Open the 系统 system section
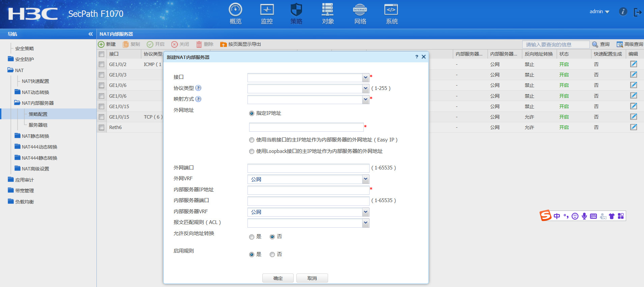644x287 pixels. tap(391, 14)
